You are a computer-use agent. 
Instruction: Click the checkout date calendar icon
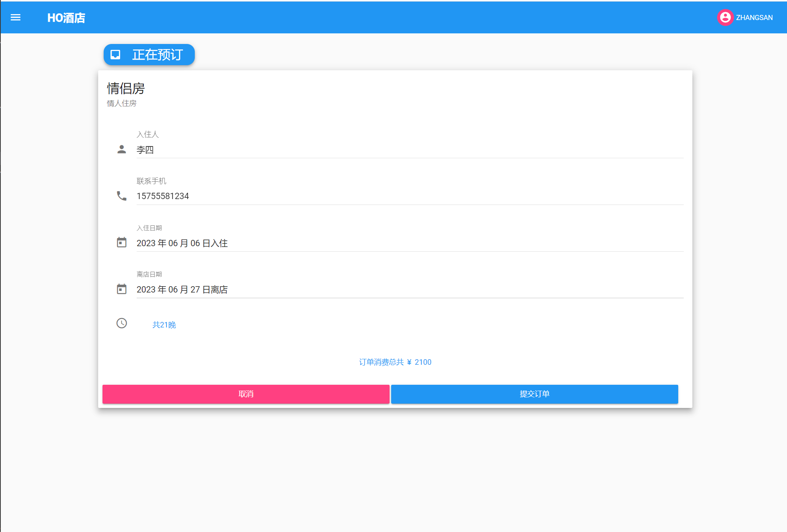(x=122, y=289)
